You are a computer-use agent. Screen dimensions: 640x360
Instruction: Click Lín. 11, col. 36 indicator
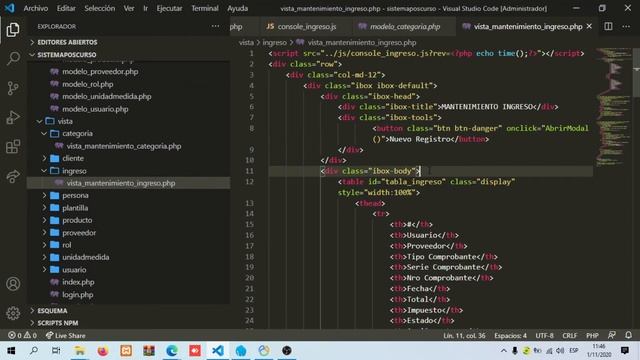click(464, 336)
